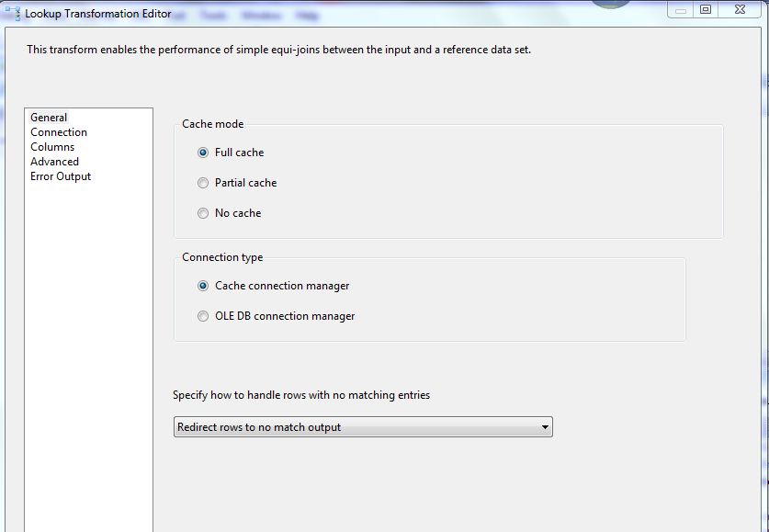Image resolution: width=769 pixels, height=532 pixels.
Task: Click the Lookup Transformation Editor window icon
Action: click(x=12, y=14)
